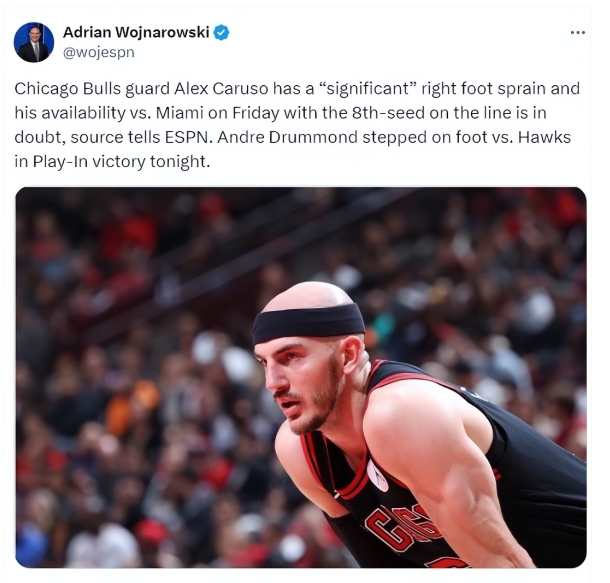Click the blue verified checkmark badge
The width and height of the screenshot is (610, 583).
[221, 33]
